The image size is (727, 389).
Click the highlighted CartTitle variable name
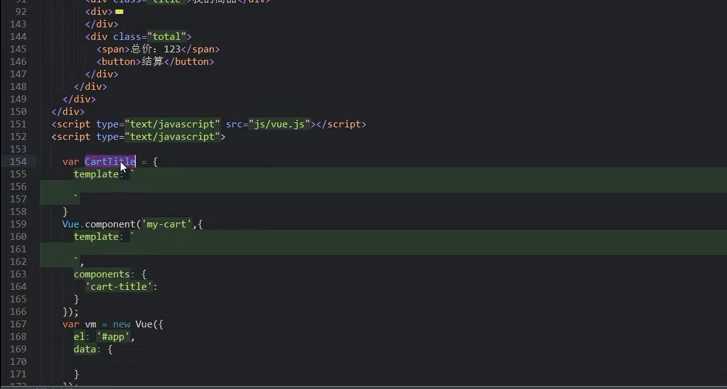click(110, 161)
